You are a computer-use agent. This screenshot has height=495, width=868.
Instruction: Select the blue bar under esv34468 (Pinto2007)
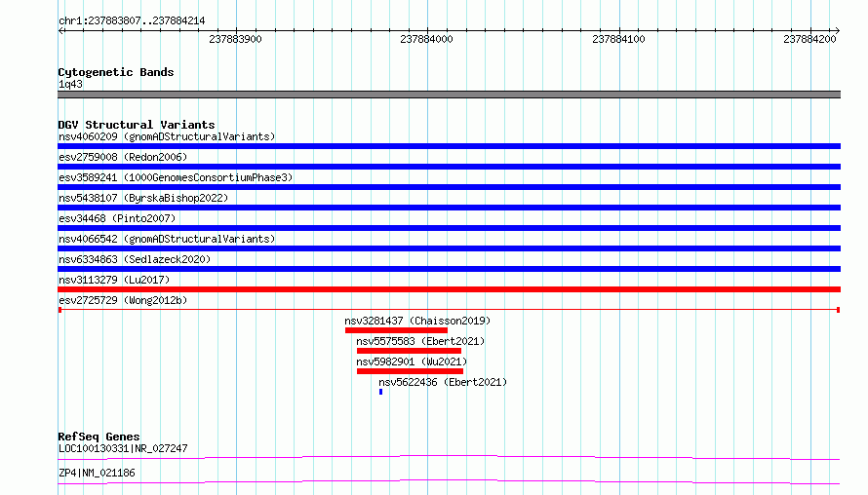pos(449,228)
